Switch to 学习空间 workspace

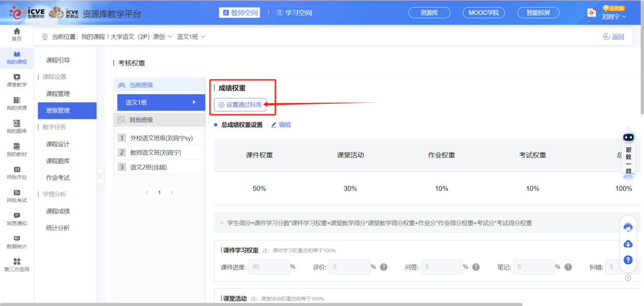click(x=297, y=12)
